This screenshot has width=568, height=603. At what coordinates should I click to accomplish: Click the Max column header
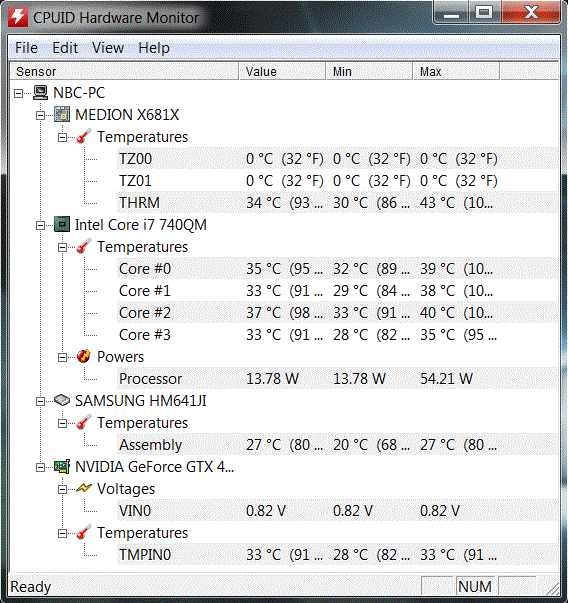pos(456,72)
